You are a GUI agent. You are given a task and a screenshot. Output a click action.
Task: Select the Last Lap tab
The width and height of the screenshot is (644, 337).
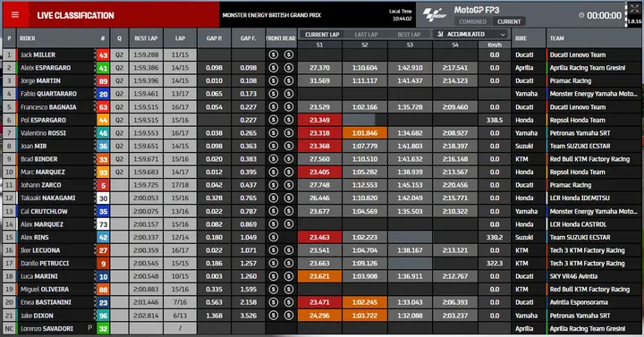(366, 35)
